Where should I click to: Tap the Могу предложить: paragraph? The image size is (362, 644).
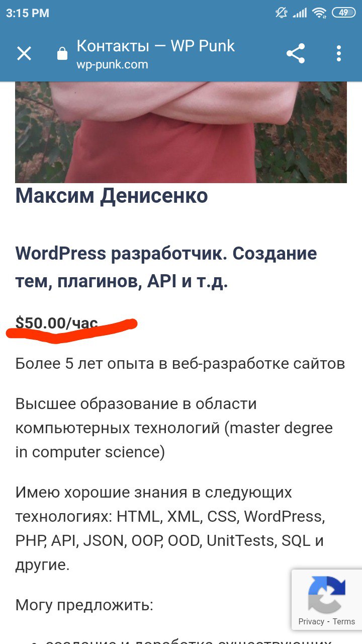pyautogui.click(x=84, y=605)
